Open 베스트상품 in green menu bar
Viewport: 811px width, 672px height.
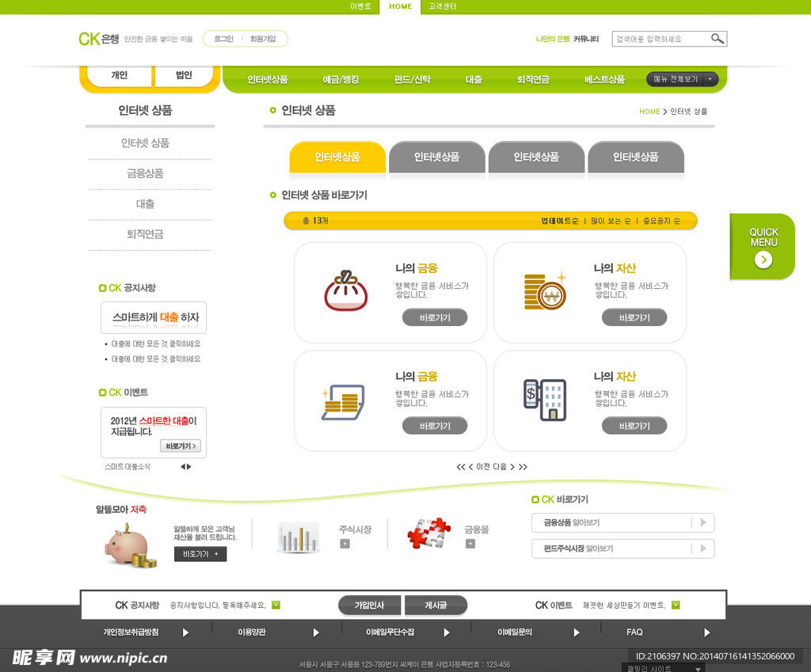pos(604,80)
